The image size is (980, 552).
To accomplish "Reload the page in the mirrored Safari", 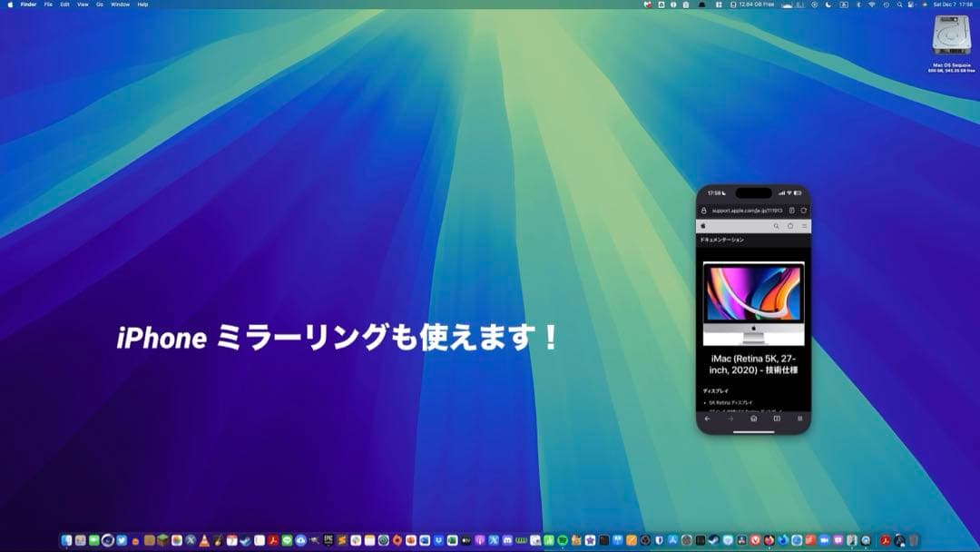I will (x=804, y=211).
